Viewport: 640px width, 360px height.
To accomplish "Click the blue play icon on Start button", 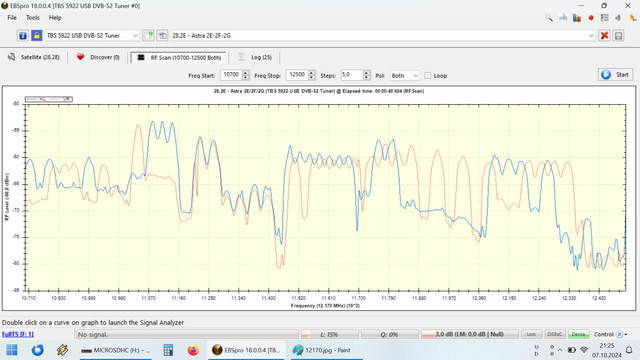I will (x=606, y=74).
